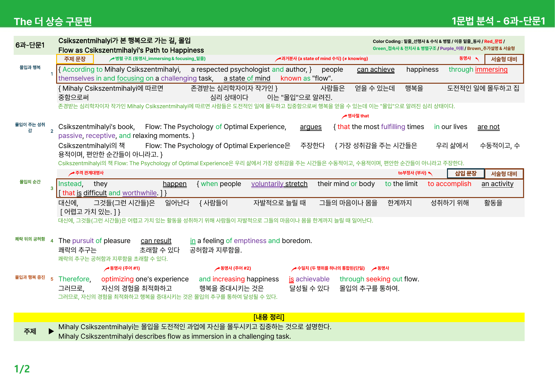
Task: Click the side label '몰입이 주는 성취감'
Action: click(x=30, y=127)
